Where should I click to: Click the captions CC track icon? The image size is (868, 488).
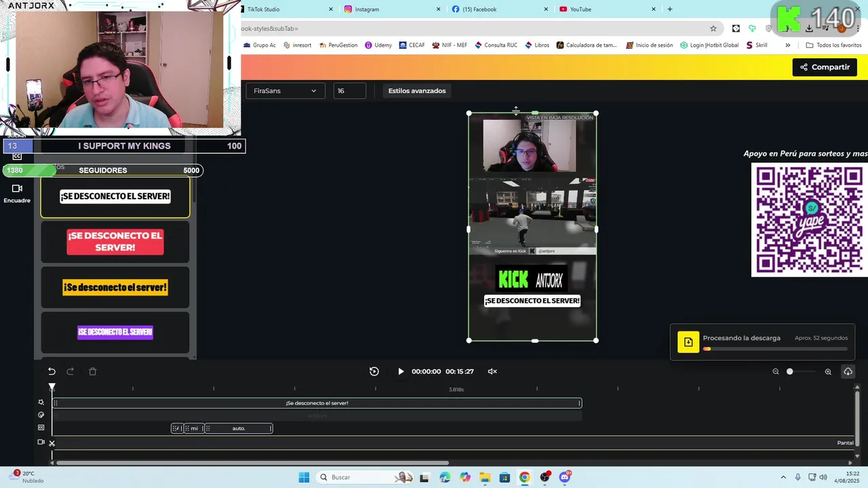point(41,428)
